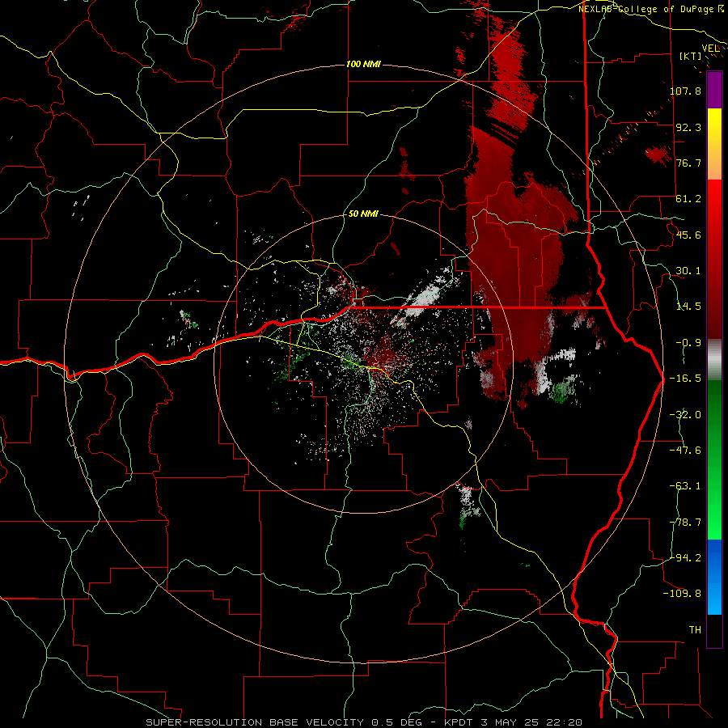Pick the blue segment of velocity color bar
Viewport: 728px width, 728px height.
tap(714, 577)
